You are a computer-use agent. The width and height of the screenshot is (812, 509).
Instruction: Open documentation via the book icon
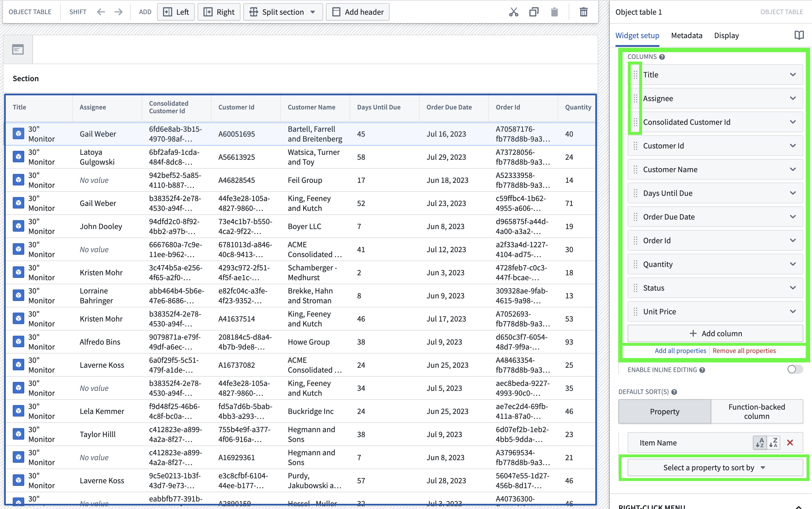click(x=798, y=35)
